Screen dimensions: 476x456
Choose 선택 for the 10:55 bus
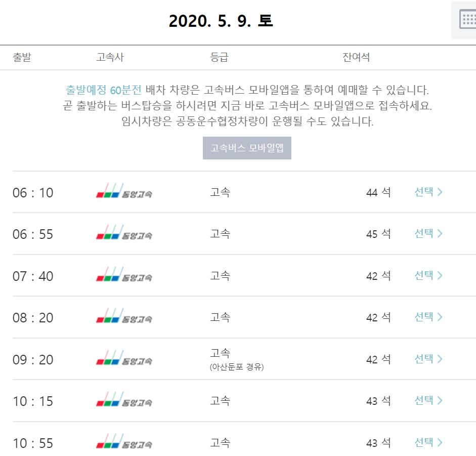click(428, 442)
